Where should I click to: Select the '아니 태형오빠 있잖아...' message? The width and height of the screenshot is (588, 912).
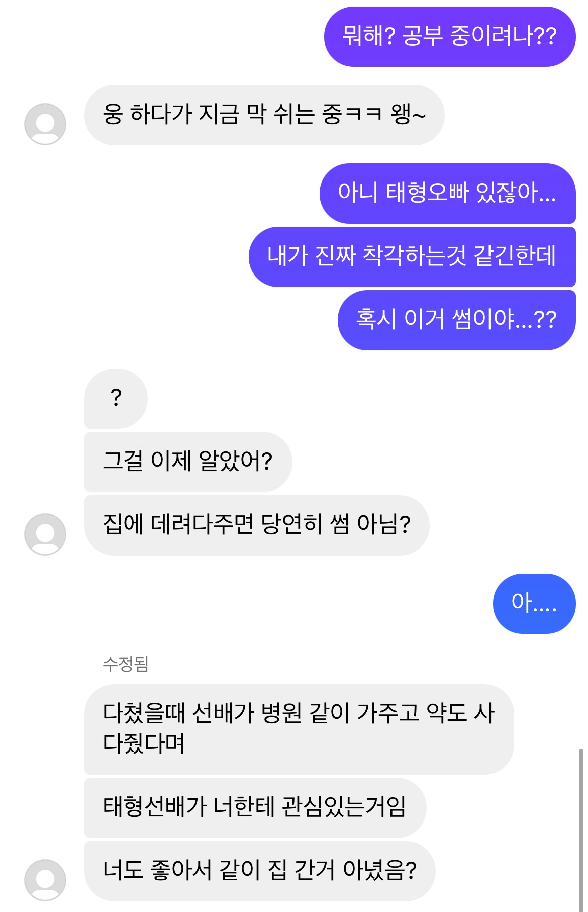point(447,193)
